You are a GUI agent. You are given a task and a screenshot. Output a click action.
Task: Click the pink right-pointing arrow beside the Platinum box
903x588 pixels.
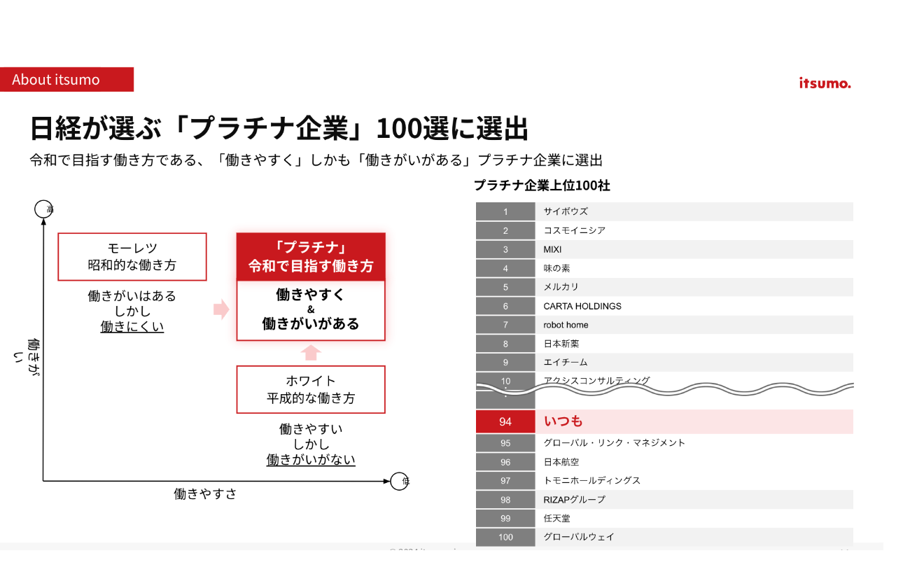(x=221, y=309)
